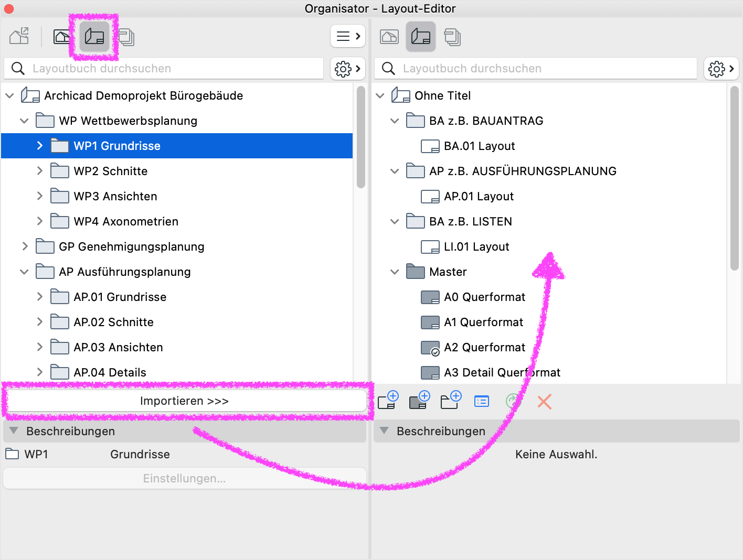
Task: Select A3 Detail Querformat master layout
Action: coord(549,372)
